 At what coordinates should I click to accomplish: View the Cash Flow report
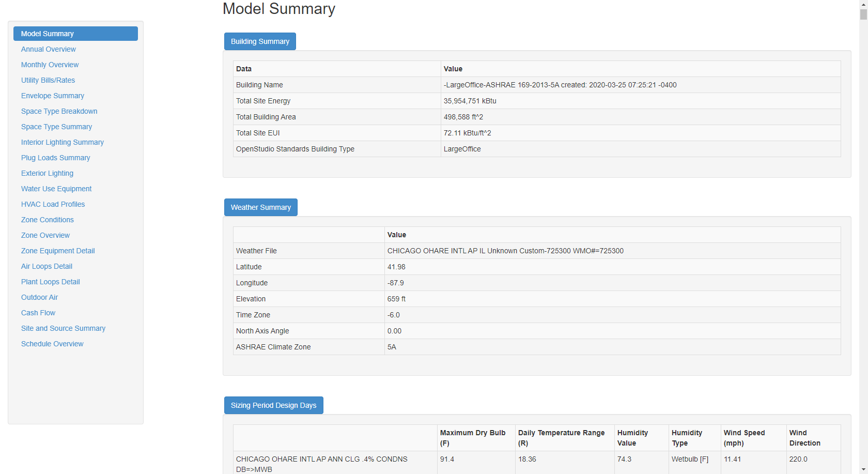(38, 313)
